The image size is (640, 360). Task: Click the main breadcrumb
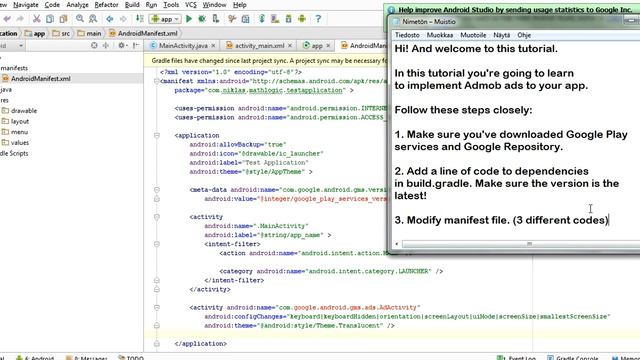coord(89,33)
